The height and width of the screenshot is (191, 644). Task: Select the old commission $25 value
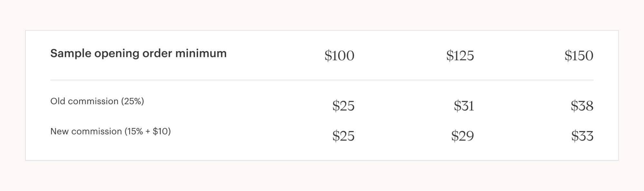pos(343,106)
